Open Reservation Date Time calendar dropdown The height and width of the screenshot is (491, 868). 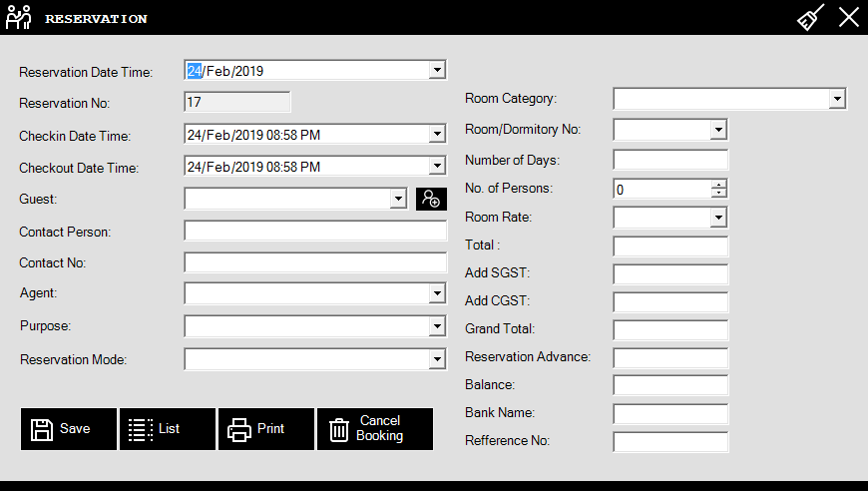pos(436,71)
